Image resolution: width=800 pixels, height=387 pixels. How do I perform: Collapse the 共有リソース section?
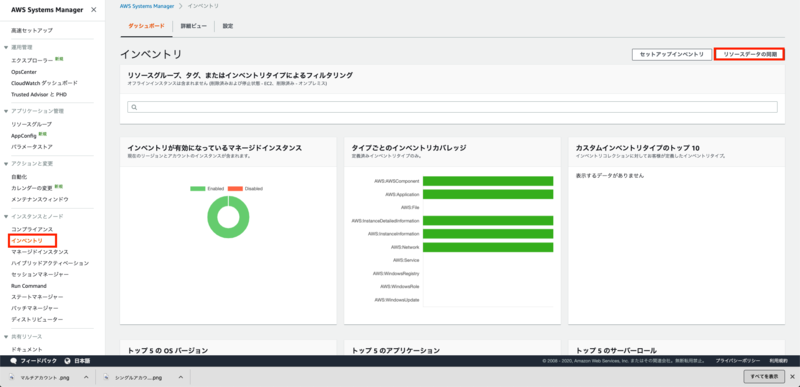pos(6,337)
